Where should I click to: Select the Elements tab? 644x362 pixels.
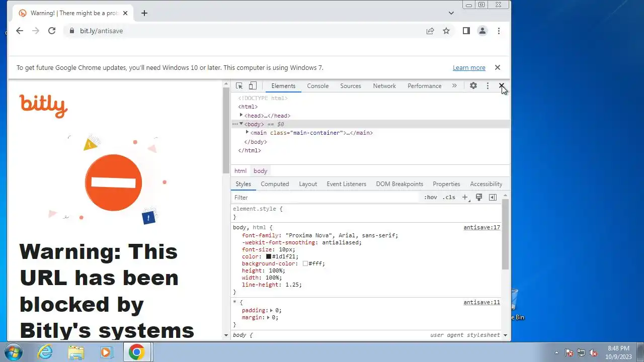pos(283,86)
